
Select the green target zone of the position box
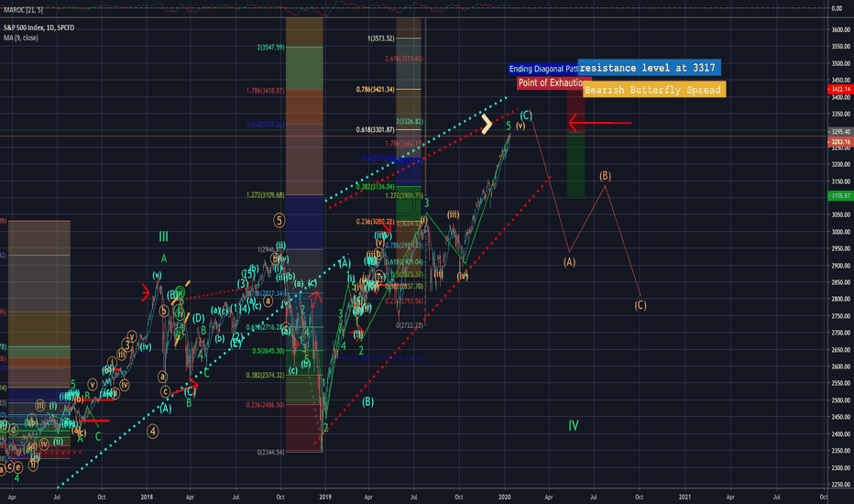click(x=575, y=164)
